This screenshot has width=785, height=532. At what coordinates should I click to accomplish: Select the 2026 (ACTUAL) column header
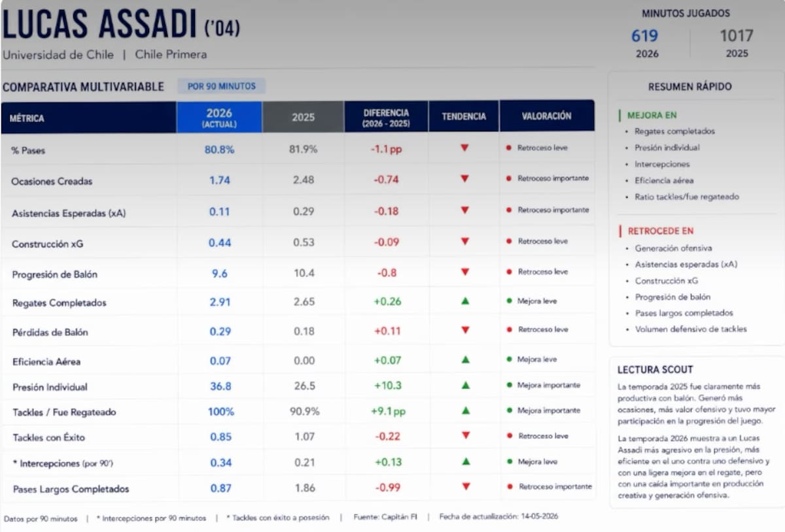point(219,117)
